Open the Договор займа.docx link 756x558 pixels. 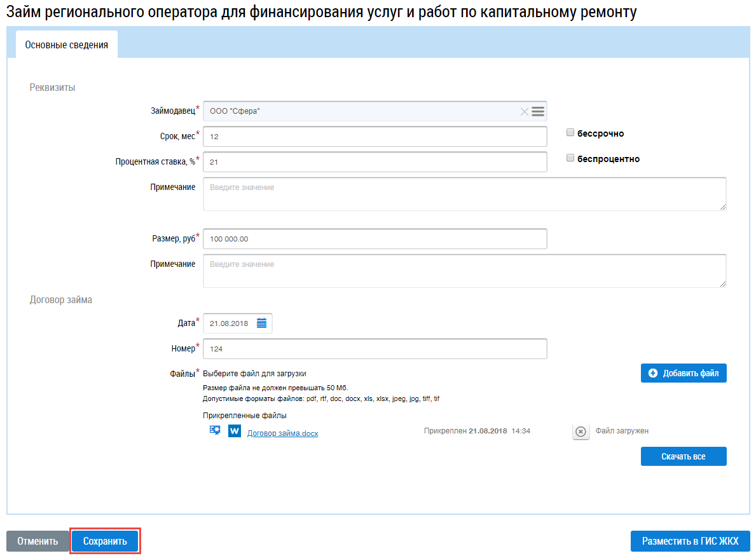(x=282, y=433)
